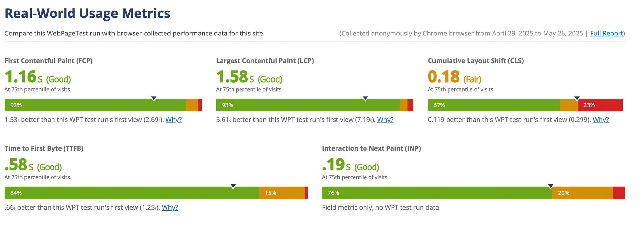Click the TTFB 'Why?' link
The width and height of the screenshot is (644, 227).
[x=170, y=207]
